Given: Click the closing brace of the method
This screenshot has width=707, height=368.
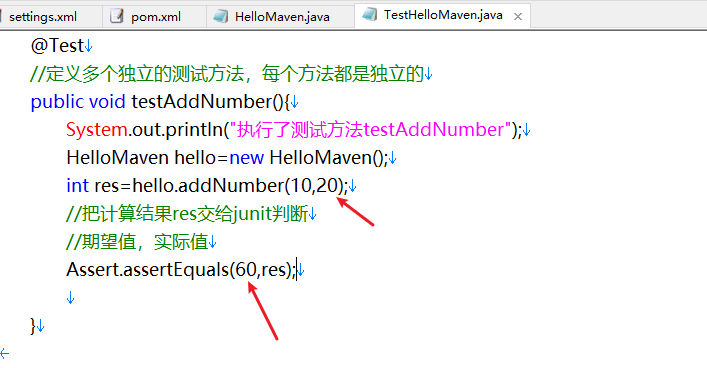Looking at the screenshot, I should click(x=33, y=326).
